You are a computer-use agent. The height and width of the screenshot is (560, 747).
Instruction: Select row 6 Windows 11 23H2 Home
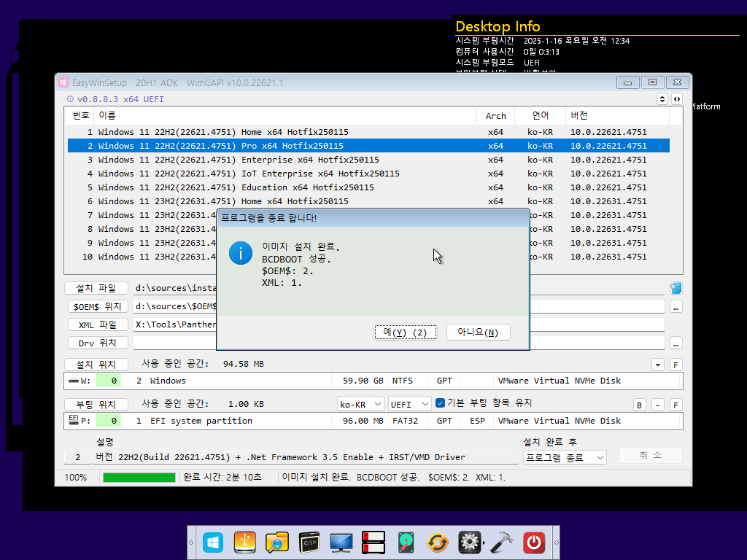coord(368,201)
